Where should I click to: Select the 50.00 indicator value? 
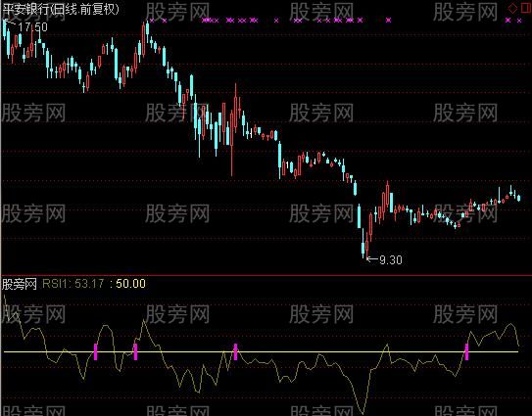pos(130,284)
